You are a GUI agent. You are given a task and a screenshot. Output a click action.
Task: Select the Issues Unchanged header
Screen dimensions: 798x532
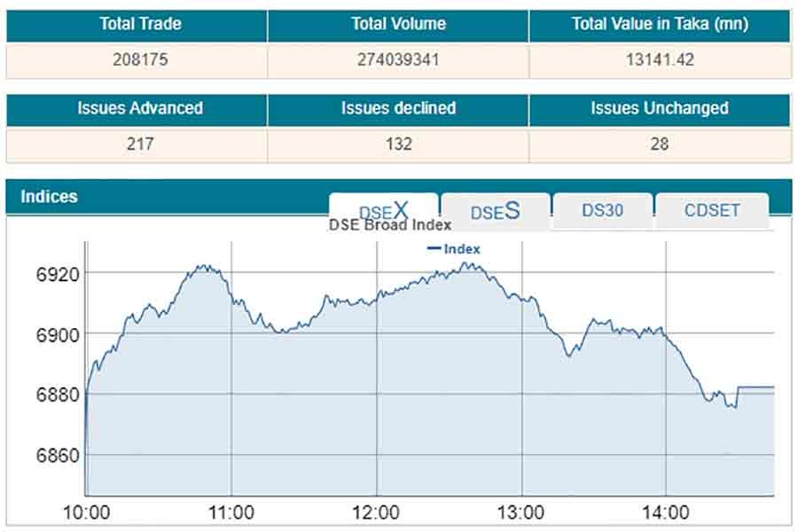(x=660, y=109)
